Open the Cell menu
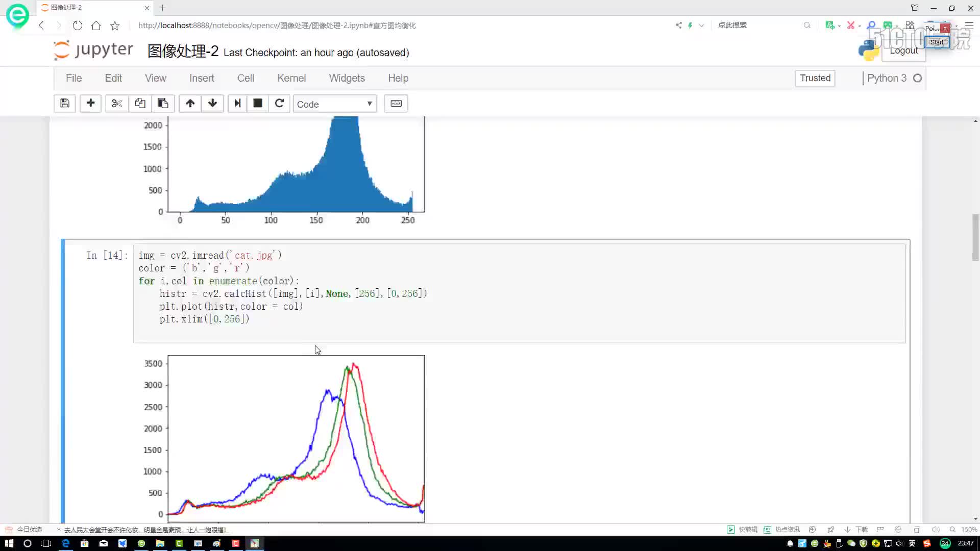Viewport: 980px width, 551px height. click(246, 78)
